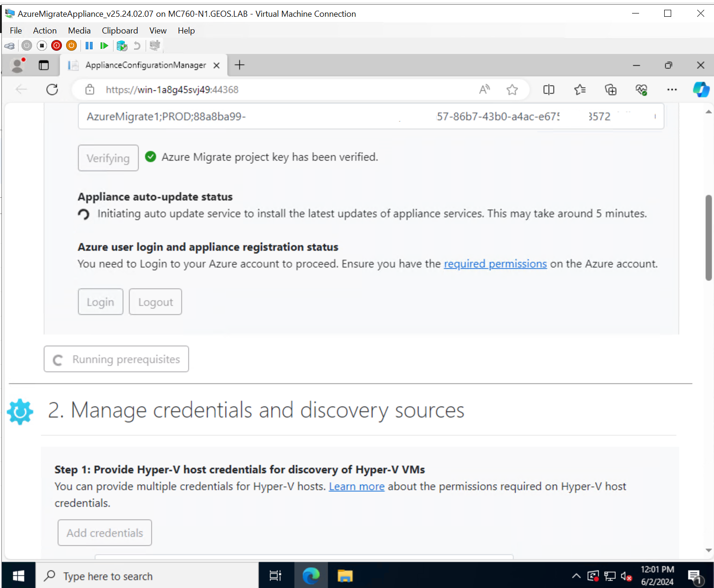Open the required permissions link
Screen dimensions: 714x588
coord(495,264)
